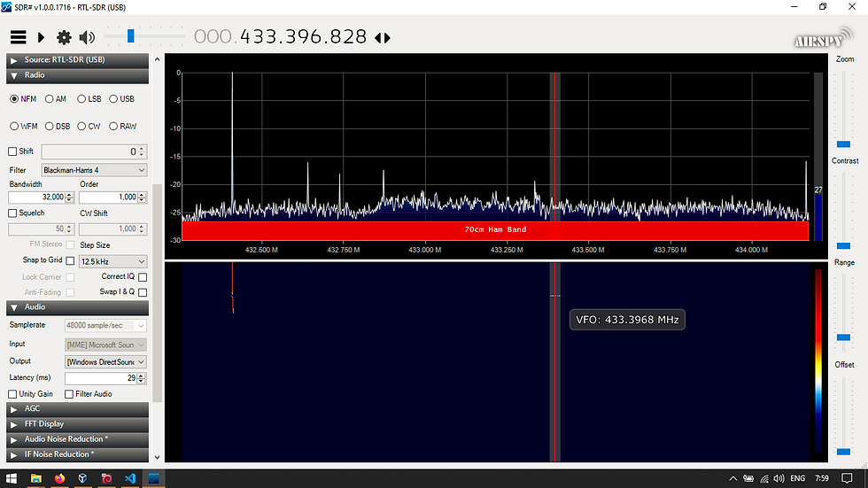Click sidebar scroll down arrow

pyautogui.click(x=158, y=457)
